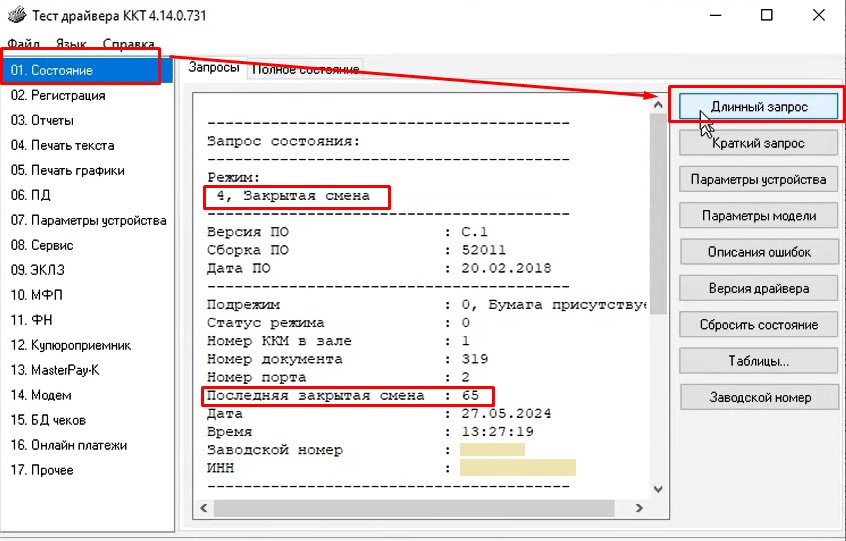Click the 'Номер порта' line
This screenshot has width=846, height=541.
pyautogui.click(x=338, y=378)
